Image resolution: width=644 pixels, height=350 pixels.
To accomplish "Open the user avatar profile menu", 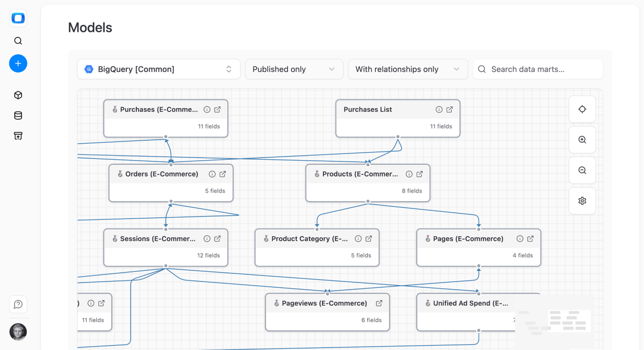I will coord(18,332).
